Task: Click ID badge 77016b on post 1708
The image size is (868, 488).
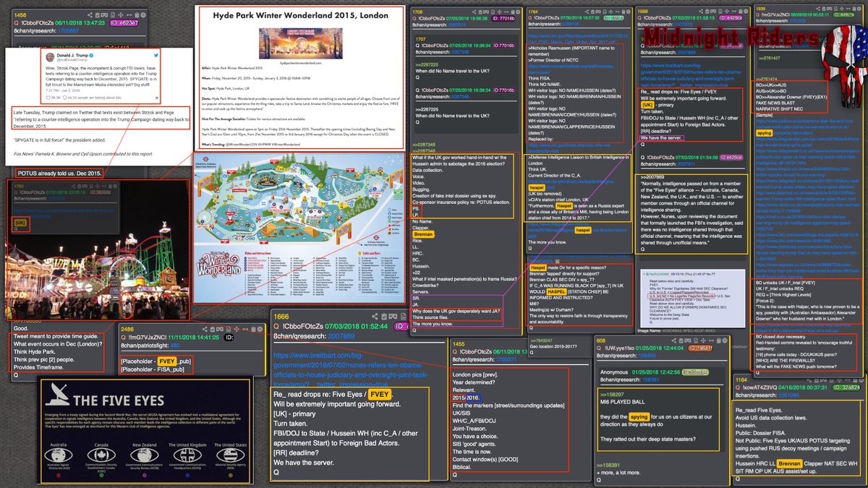Action: [x=503, y=18]
